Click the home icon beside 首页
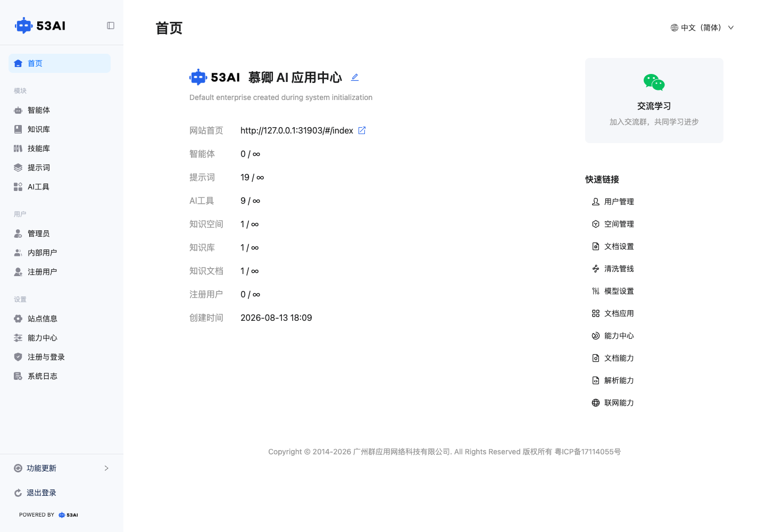Image resolution: width=766 pixels, height=532 pixels. [18, 63]
